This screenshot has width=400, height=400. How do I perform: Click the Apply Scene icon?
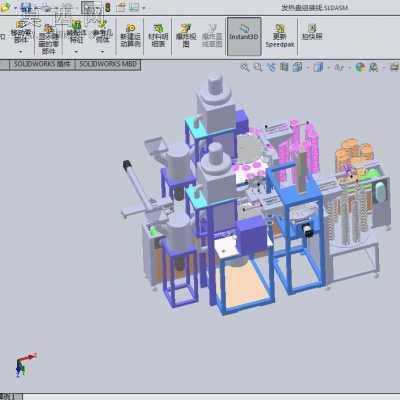(x=374, y=67)
